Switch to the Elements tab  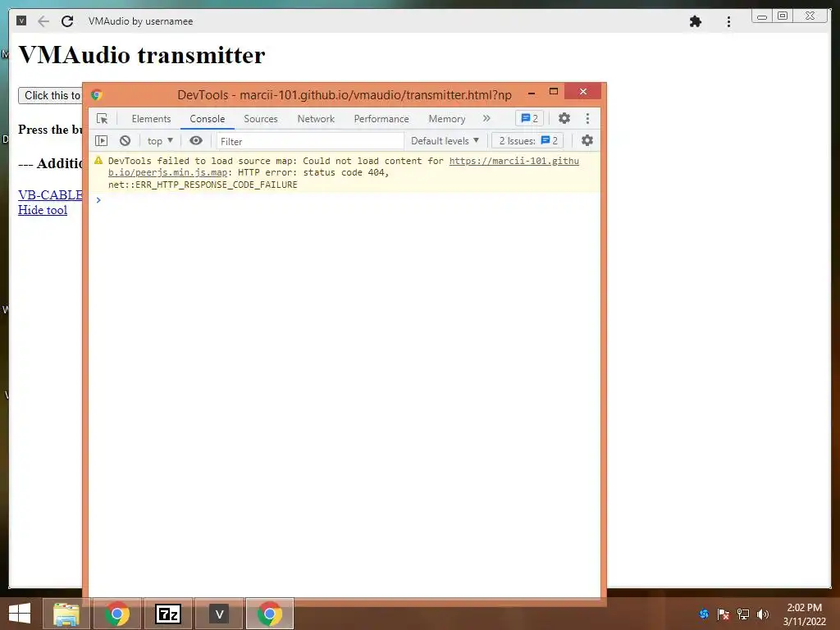click(x=151, y=119)
